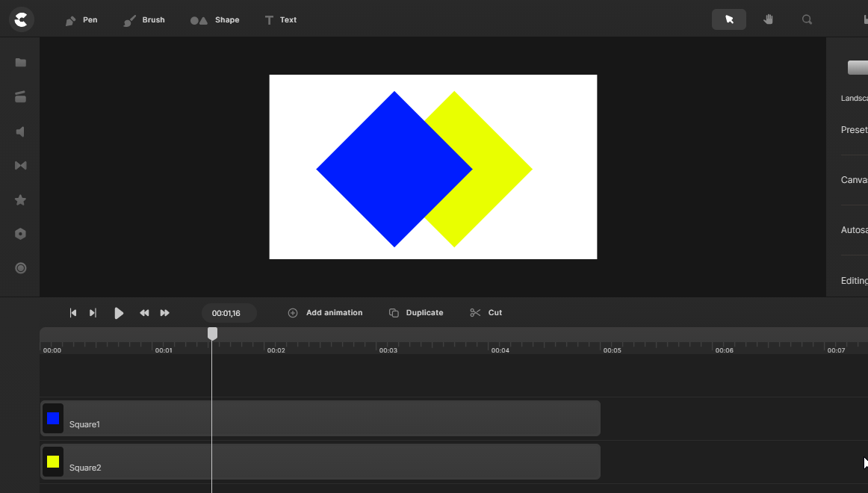The width and height of the screenshot is (868, 493).
Task: Click the 00:02 mark on timeline ruler
Action: (276, 350)
